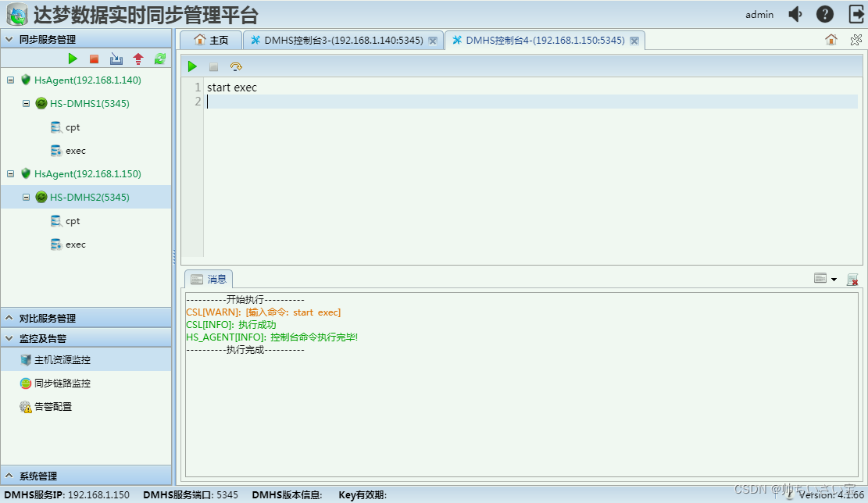Click the 'CSL[INFO]: 执行成功' message line

tap(230, 325)
